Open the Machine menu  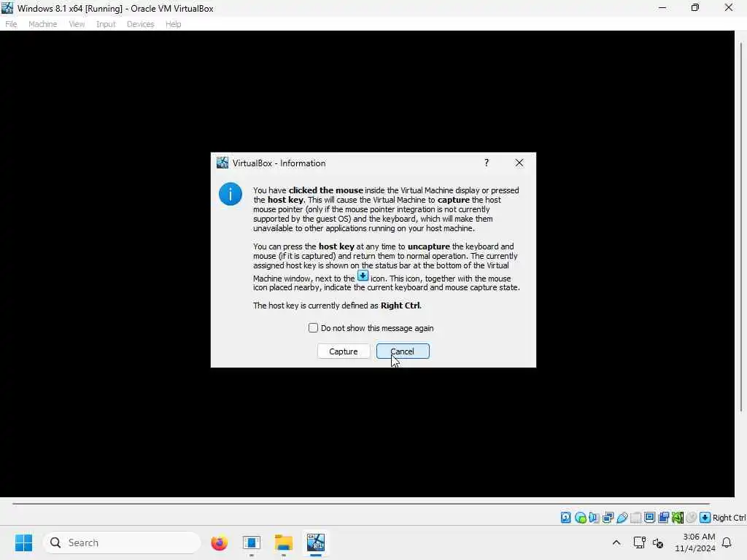click(42, 24)
